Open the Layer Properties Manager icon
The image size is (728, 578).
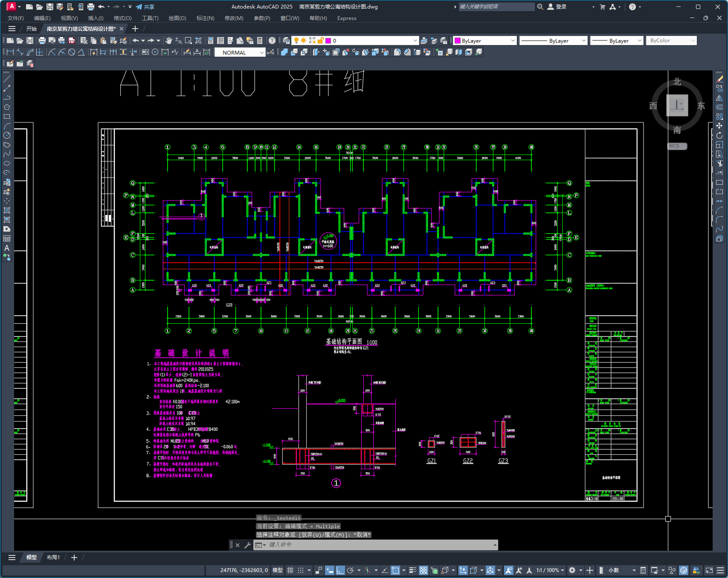[286, 41]
